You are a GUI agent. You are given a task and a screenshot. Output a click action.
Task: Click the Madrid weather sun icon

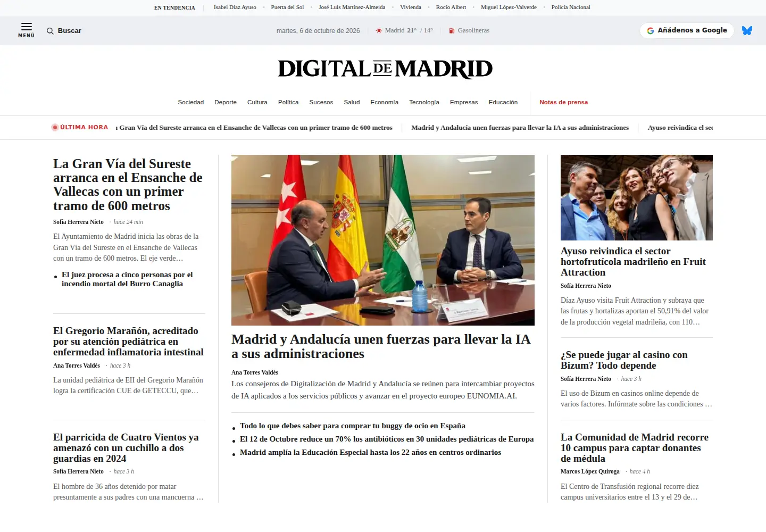pyautogui.click(x=379, y=31)
